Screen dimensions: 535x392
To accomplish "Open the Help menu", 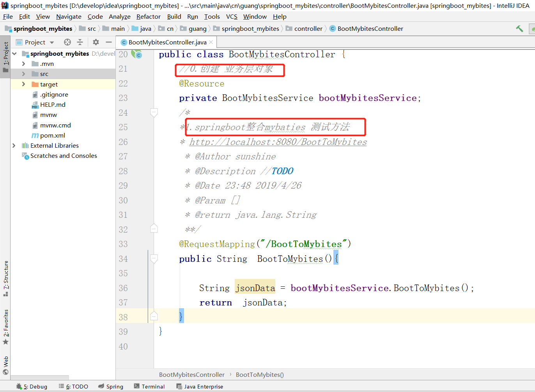I will [280, 16].
